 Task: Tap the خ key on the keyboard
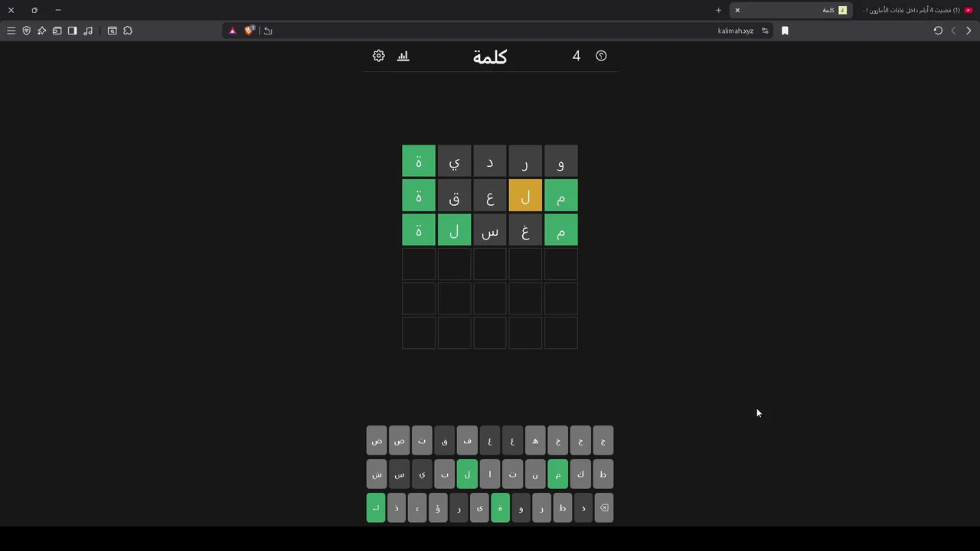[x=558, y=441]
